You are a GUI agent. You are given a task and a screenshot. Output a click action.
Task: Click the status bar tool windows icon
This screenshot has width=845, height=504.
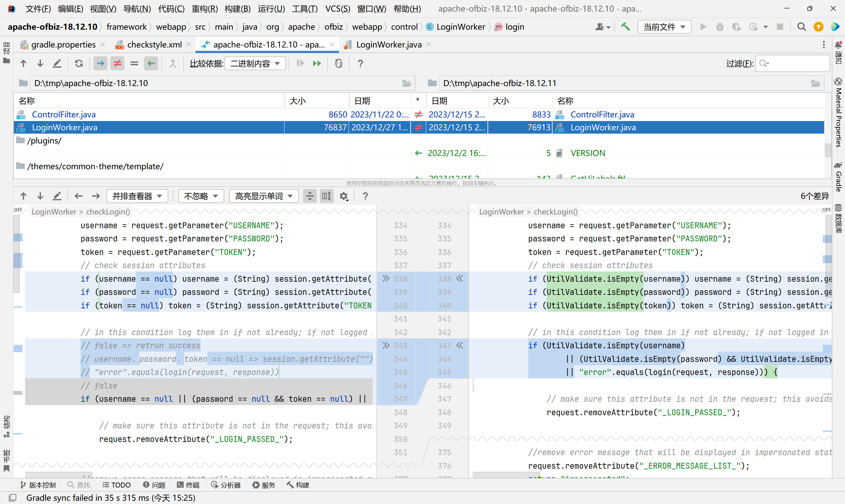click(x=12, y=497)
